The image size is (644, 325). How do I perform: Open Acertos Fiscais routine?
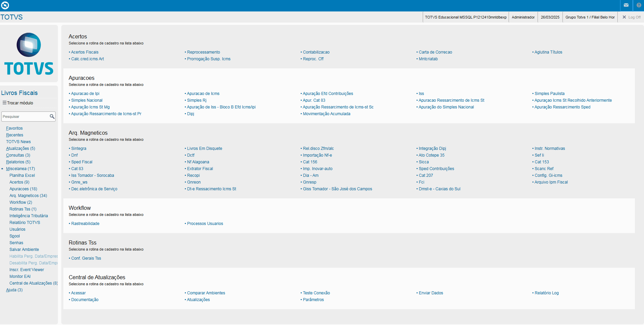(x=85, y=52)
